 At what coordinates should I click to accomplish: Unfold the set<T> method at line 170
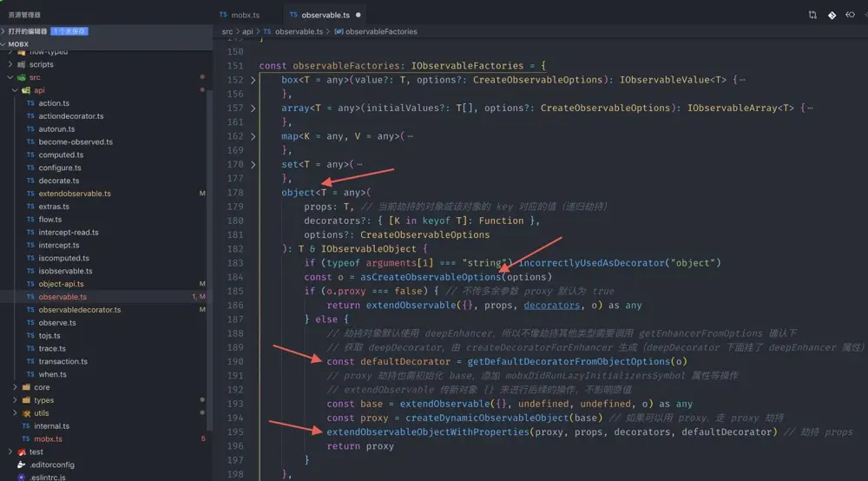point(253,164)
